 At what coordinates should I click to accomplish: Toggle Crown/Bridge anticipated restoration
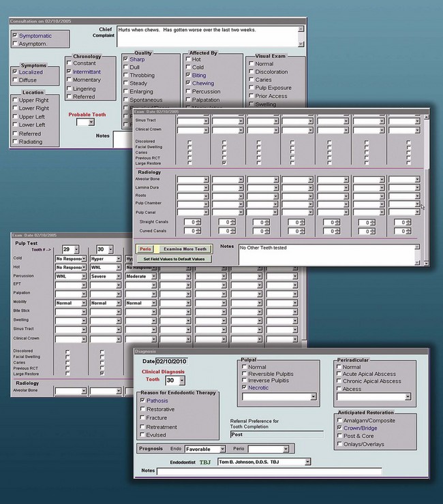point(339,428)
